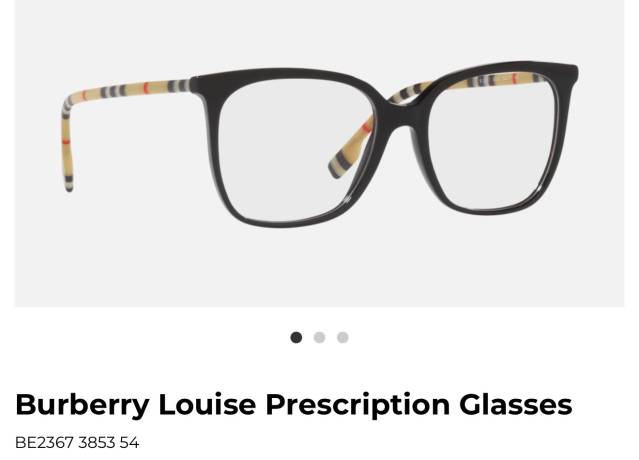Screen dimensions: 639x460
Task: Select the BE2367 model code
Action: click(x=44, y=443)
